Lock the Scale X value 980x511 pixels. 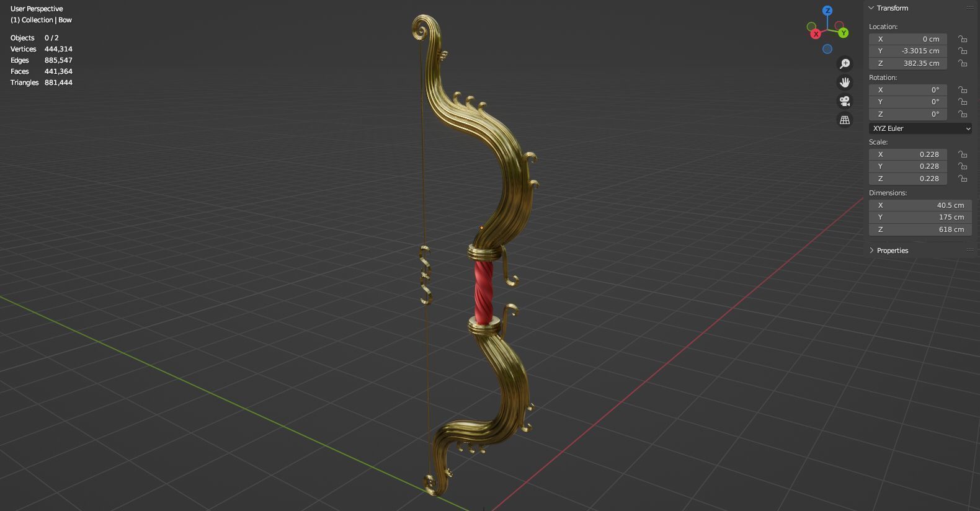[963, 154]
